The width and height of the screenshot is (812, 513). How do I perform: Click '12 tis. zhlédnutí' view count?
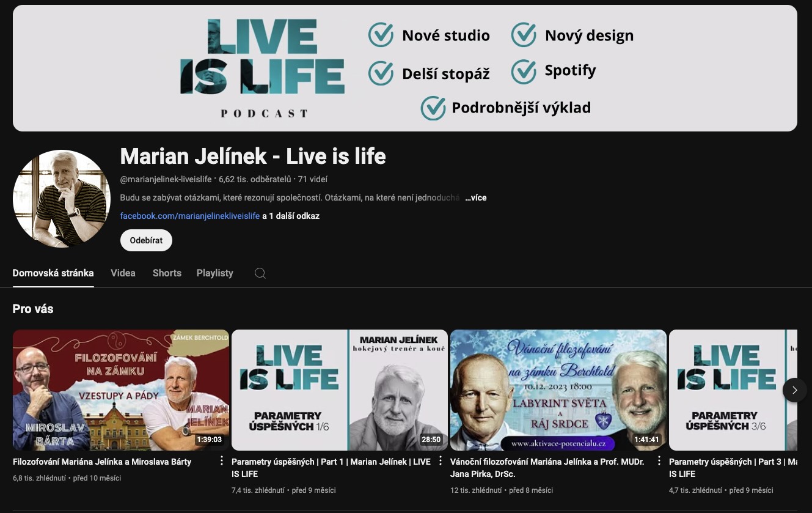tap(475, 490)
